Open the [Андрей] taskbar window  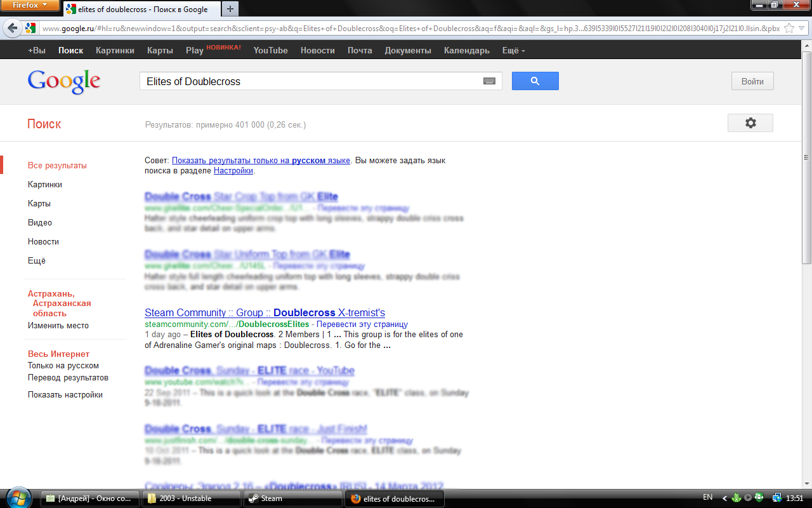coord(90,498)
